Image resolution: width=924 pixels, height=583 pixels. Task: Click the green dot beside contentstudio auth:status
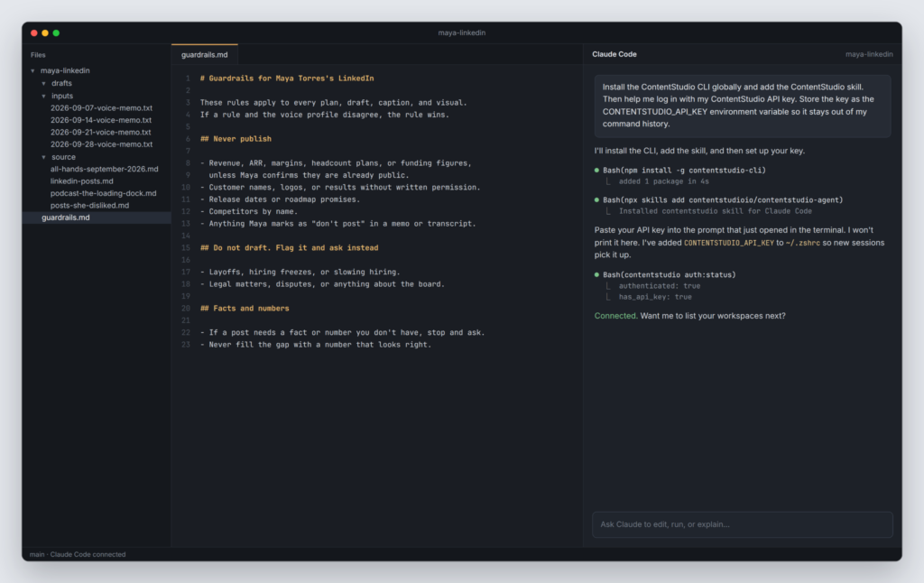click(x=596, y=274)
